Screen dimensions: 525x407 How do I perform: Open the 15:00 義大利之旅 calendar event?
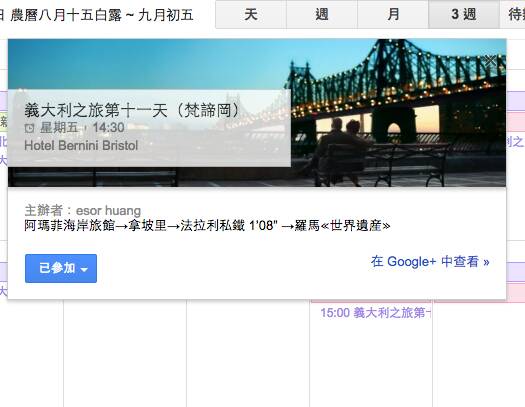(375, 313)
